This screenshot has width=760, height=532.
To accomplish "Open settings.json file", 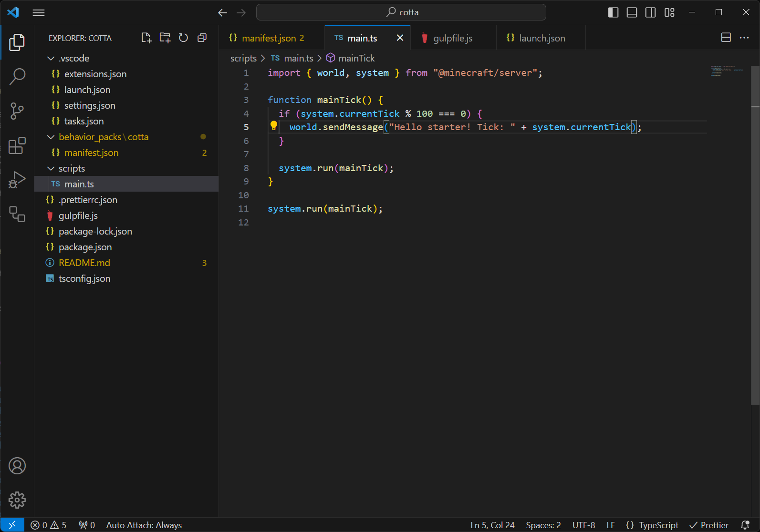I will (x=126, y=105).
